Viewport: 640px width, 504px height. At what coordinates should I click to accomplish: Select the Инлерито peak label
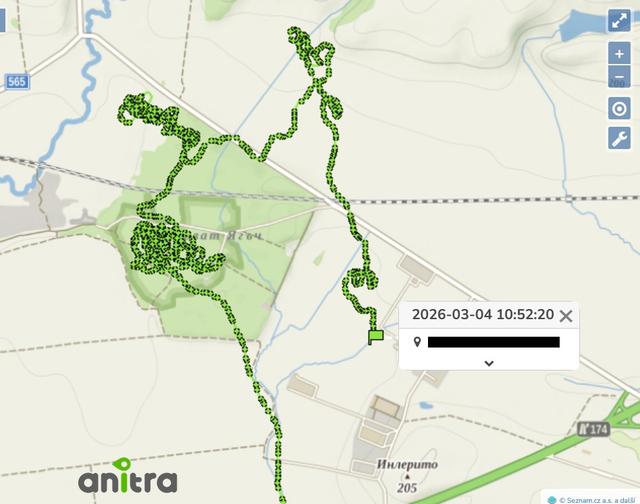coord(407,465)
